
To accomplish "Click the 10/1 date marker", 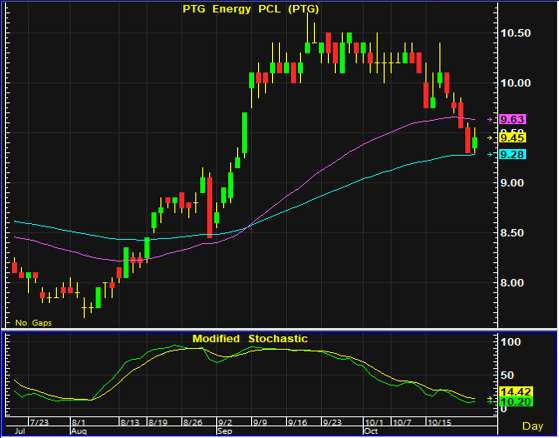I will pos(374,423).
